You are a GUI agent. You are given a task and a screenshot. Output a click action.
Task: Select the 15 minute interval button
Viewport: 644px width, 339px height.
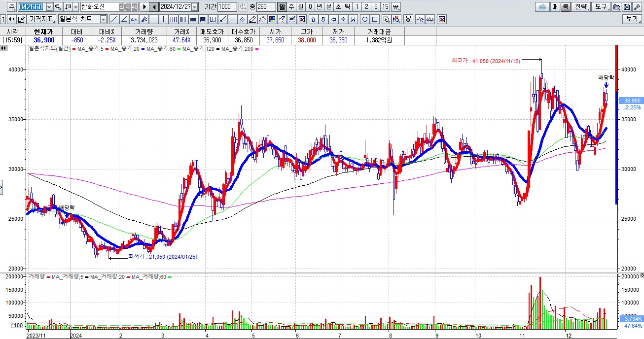[386, 7]
